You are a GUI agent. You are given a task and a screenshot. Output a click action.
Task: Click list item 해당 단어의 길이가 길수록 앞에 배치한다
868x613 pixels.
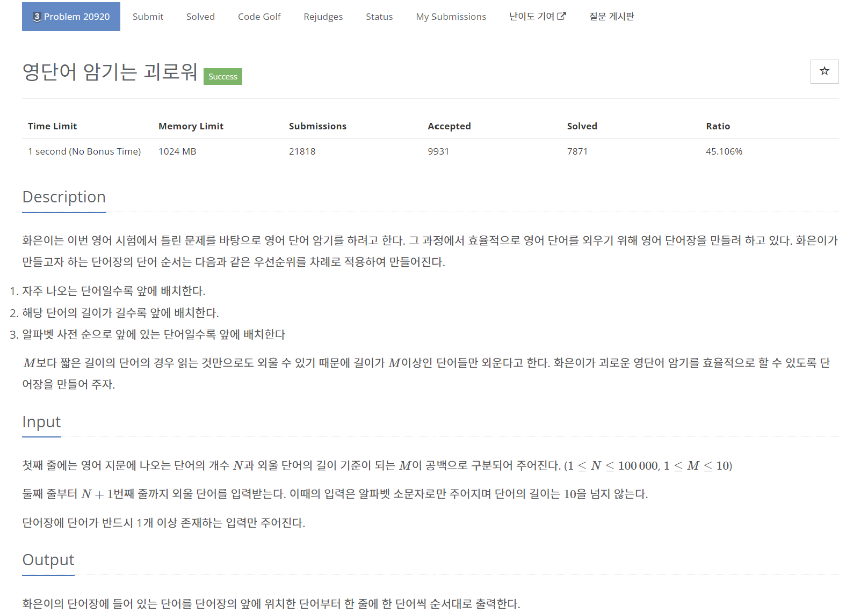click(x=120, y=313)
